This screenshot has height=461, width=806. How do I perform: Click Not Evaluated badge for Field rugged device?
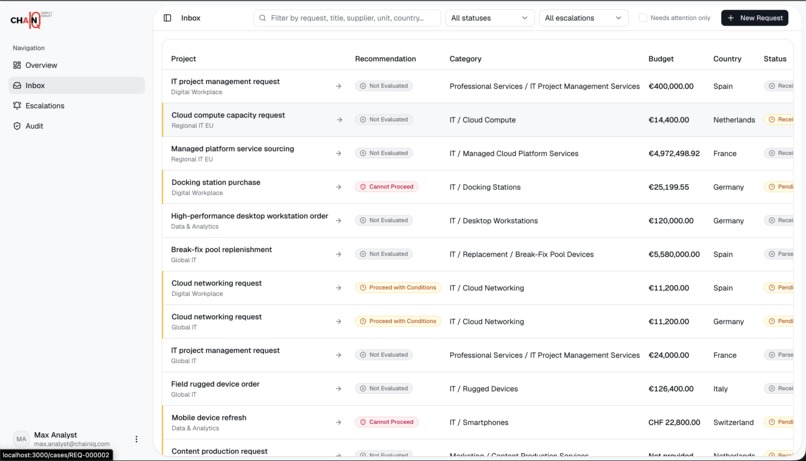click(x=384, y=389)
